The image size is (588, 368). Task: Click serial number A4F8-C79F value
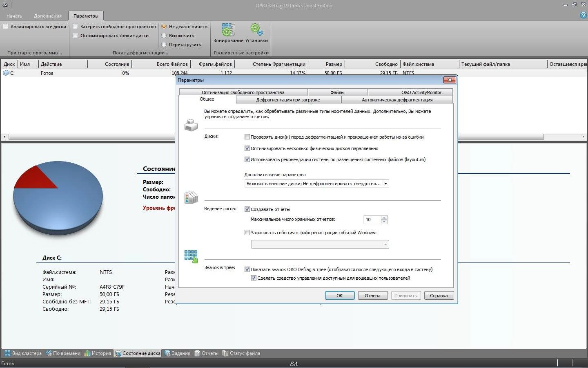tap(112, 287)
